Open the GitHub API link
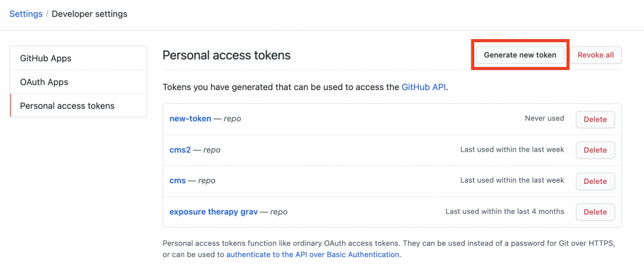This screenshot has height=279, width=644. click(x=423, y=88)
